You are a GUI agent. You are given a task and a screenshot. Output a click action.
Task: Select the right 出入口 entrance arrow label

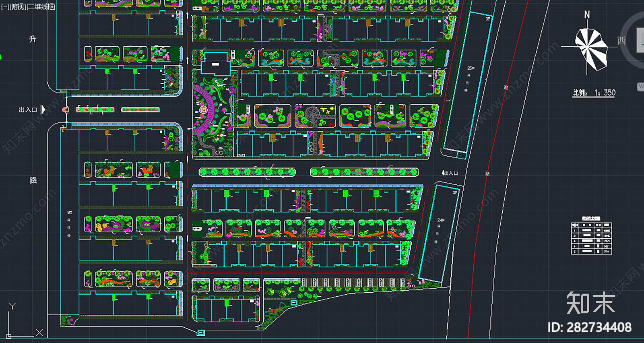450,173
